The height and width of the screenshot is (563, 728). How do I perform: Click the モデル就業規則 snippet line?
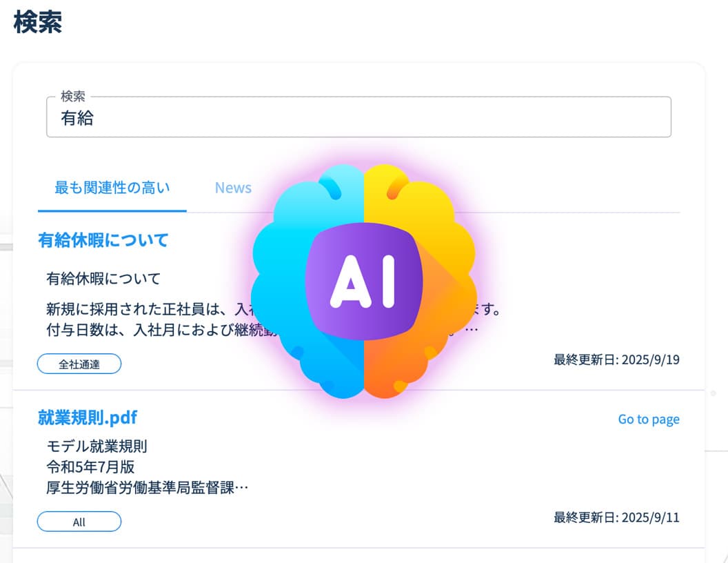tap(97, 446)
